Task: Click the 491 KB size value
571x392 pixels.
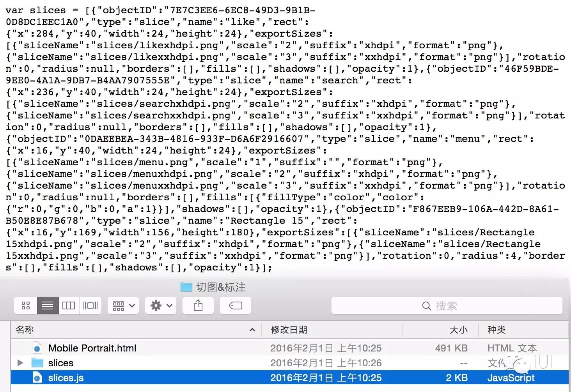Action: click(451, 348)
